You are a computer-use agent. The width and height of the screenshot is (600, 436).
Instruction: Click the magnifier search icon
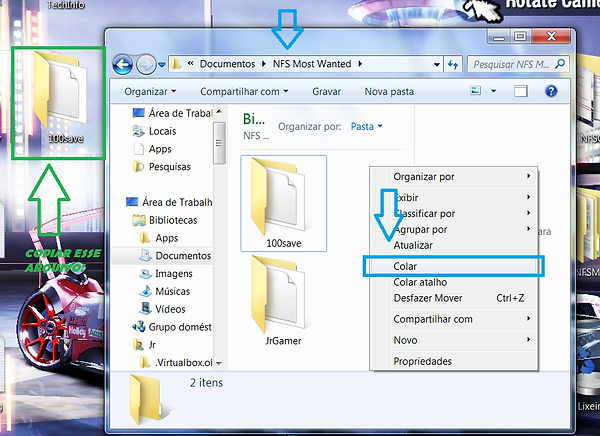pos(560,64)
